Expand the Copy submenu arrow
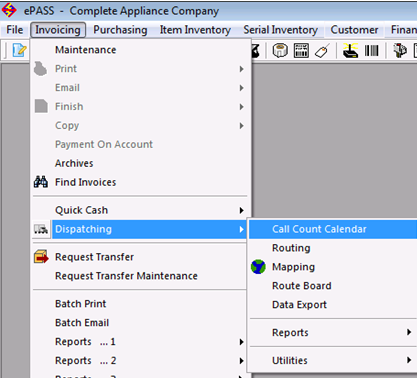 [x=242, y=126]
